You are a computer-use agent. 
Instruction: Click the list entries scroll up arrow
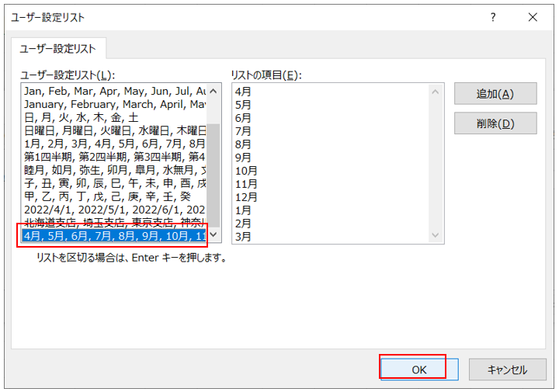[x=436, y=92]
